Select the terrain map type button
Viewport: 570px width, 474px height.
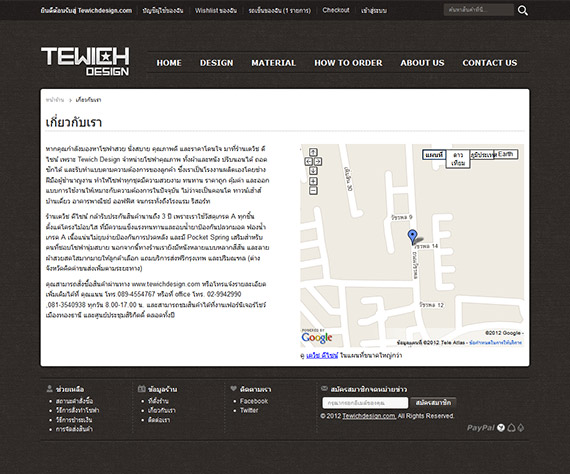point(483,154)
